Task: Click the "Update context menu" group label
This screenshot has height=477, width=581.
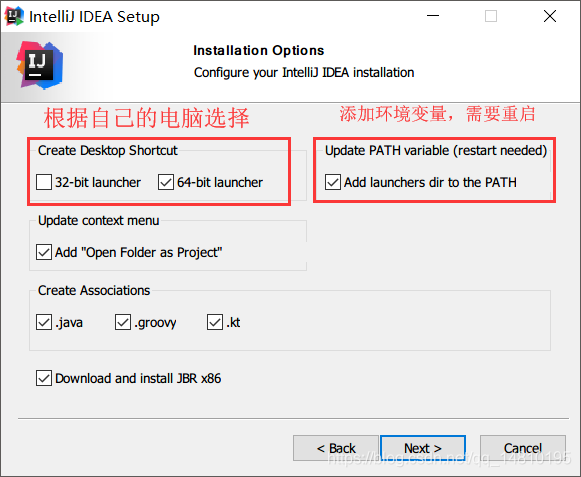Action: click(99, 221)
